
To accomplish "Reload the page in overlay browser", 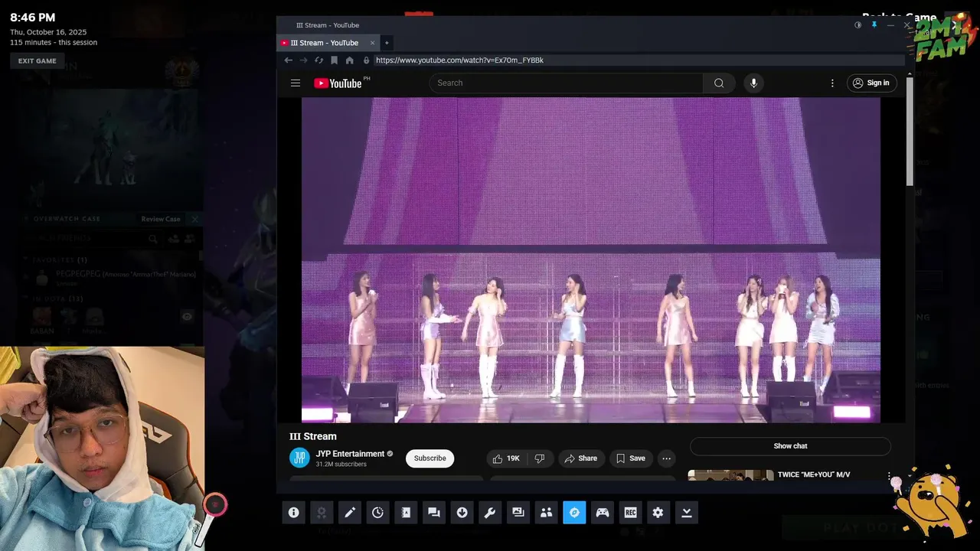I will (x=319, y=60).
